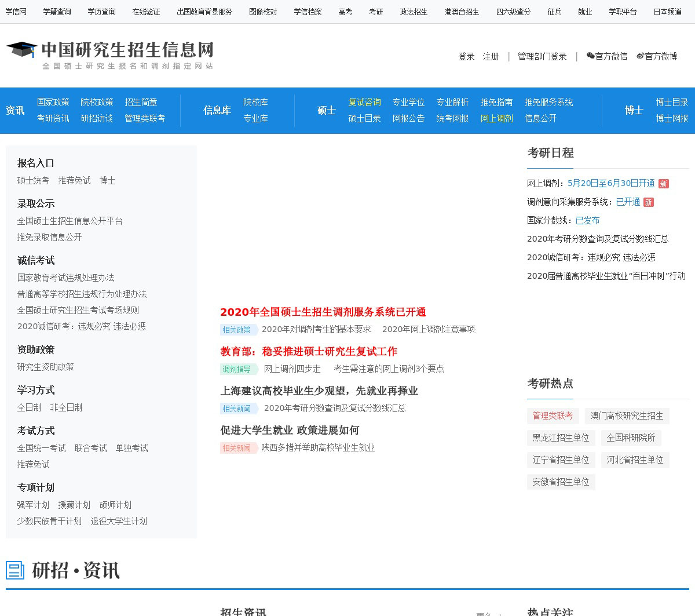This screenshot has width=695, height=616.
Task: Open the official WeChat (官方微信) icon link
Action: (590, 56)
